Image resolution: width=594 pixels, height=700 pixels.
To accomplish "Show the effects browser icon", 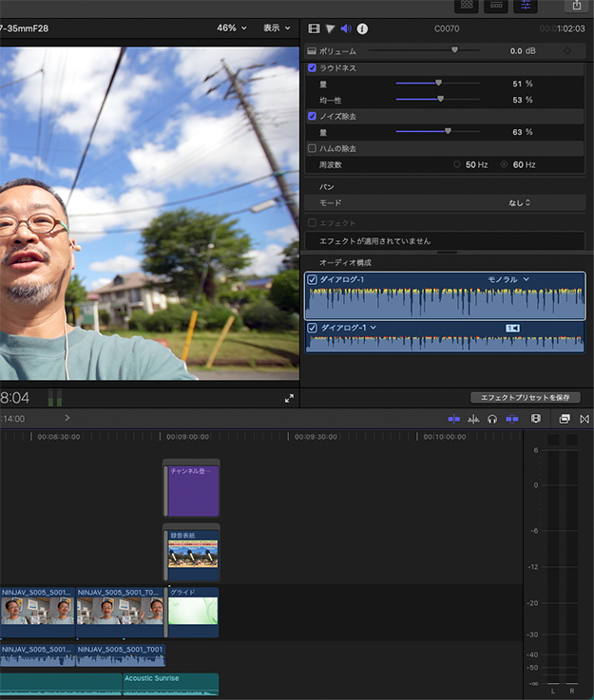I will [x=565, y=419].
